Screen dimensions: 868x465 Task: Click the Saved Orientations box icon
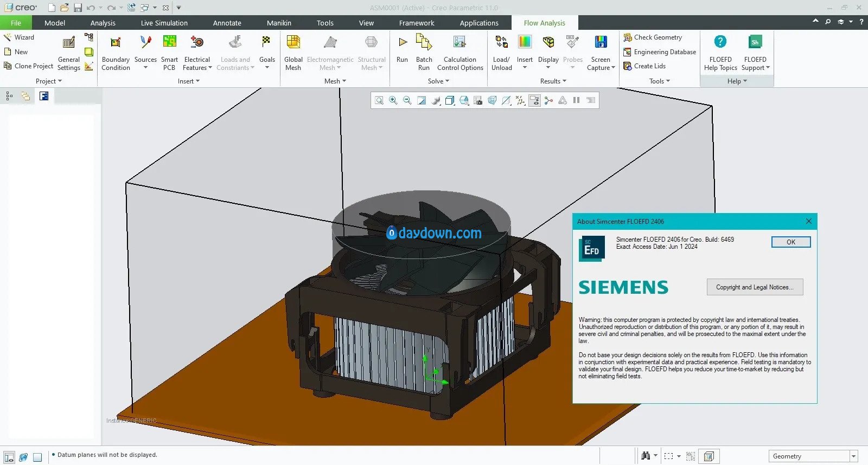pyautogui.click(x=450, y=100)
